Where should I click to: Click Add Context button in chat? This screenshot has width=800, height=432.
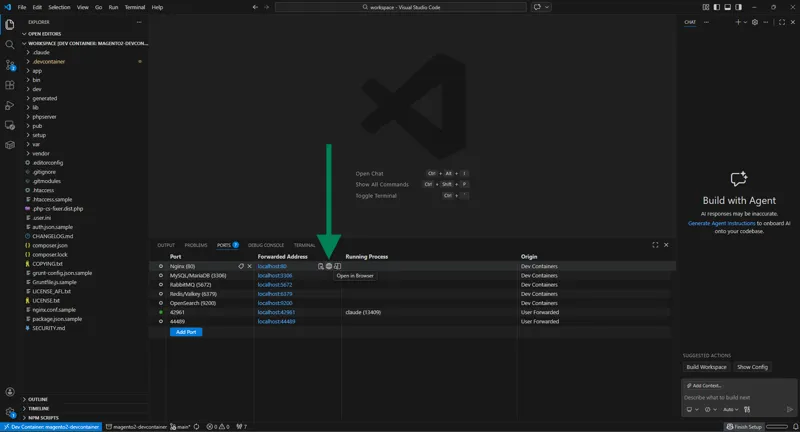click(x=704, y=386)
